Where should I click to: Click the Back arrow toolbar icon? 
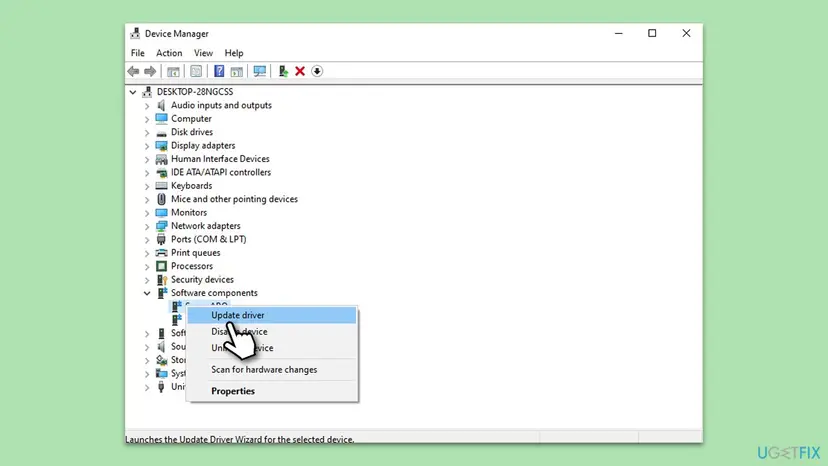(133, 71)
